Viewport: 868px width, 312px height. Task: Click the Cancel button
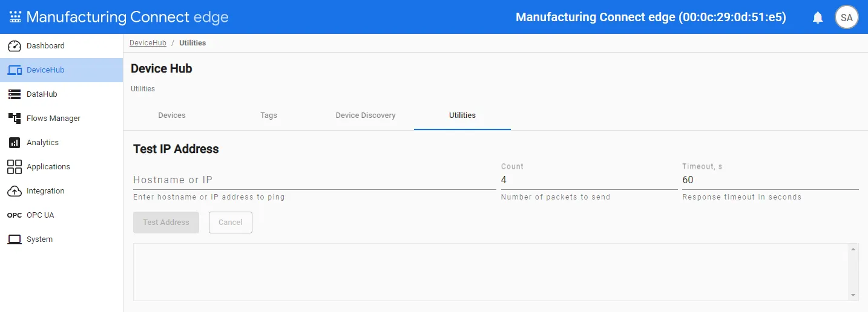(x=231, y=223)
